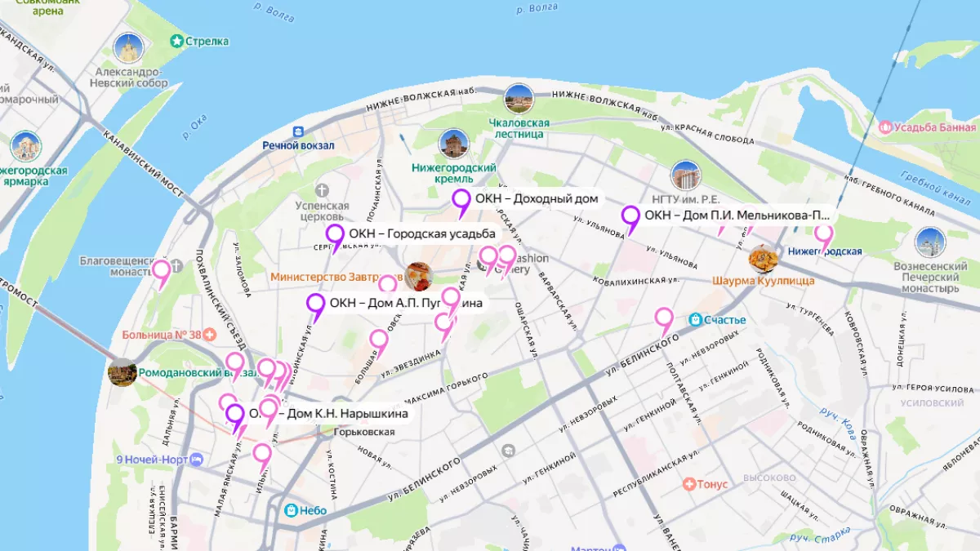Click the Нижегородская ярмарка landmark icon
The image size is (980, 551).
click(25, 146)
